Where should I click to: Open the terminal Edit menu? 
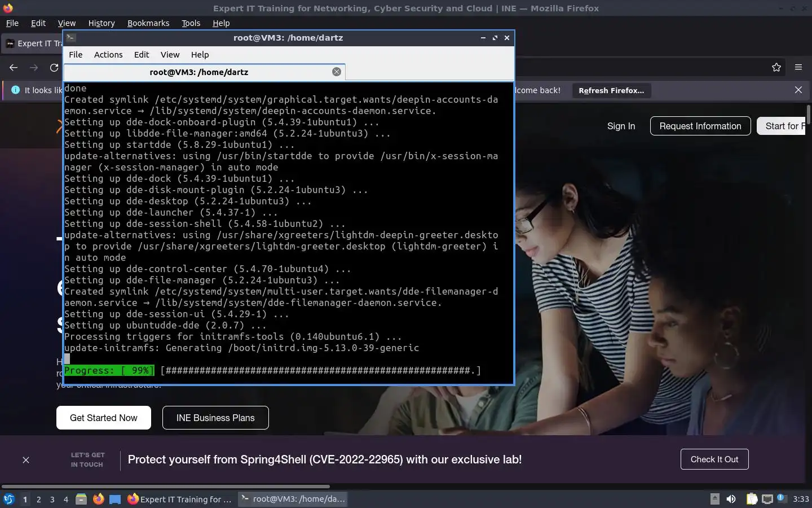point(142,55)
